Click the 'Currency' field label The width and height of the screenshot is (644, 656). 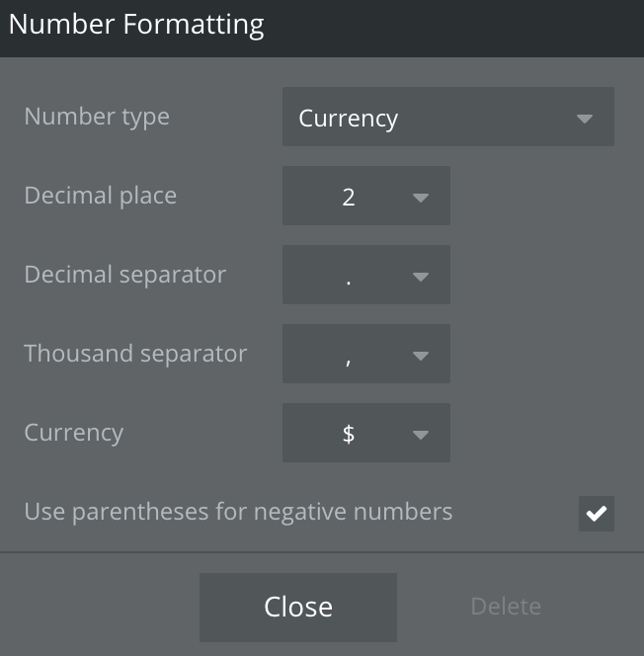[74, 433]
